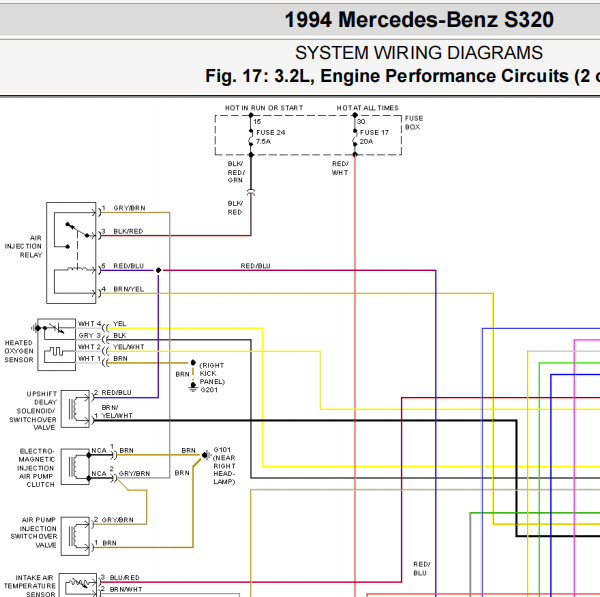Click the "BLK/RED/GRN" wire label under Fuse 24

coord(236,172)
